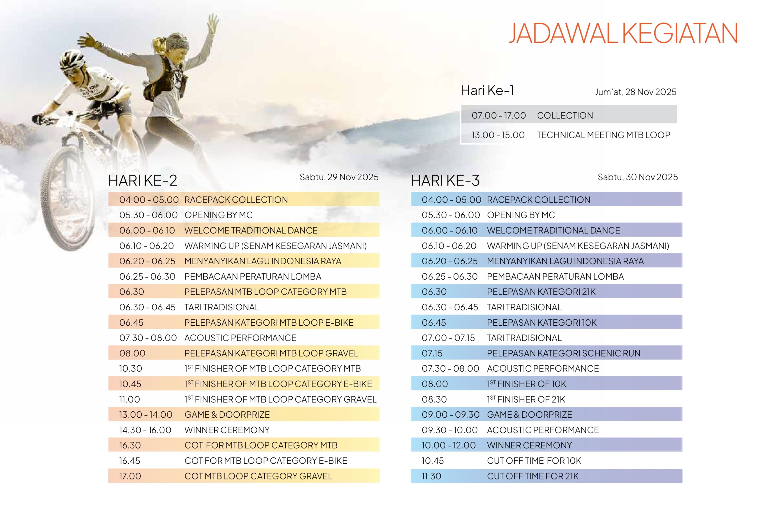
Task: Click the HARI KE-2 heading
Action: (x=143, y=180)
